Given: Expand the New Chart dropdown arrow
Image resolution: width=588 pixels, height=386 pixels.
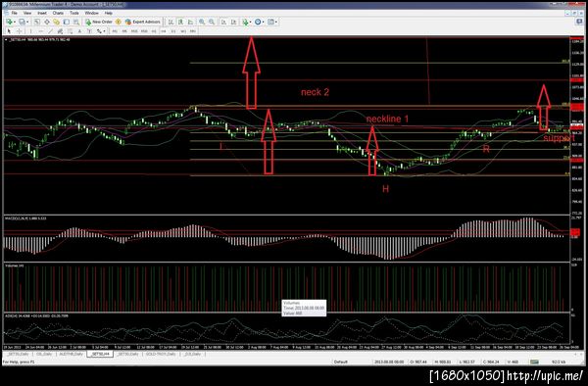Looking at the screenshot, I should point(15,22).
